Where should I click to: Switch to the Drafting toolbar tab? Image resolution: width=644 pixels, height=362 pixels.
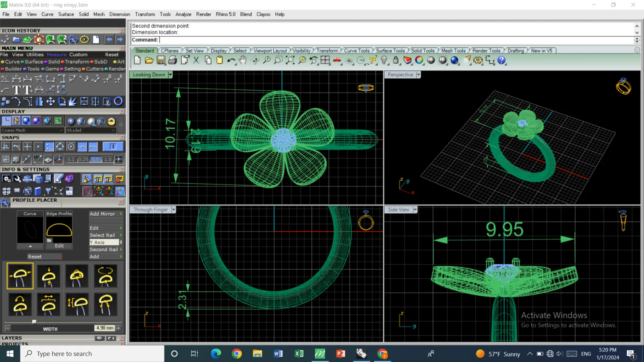[516, 51]
